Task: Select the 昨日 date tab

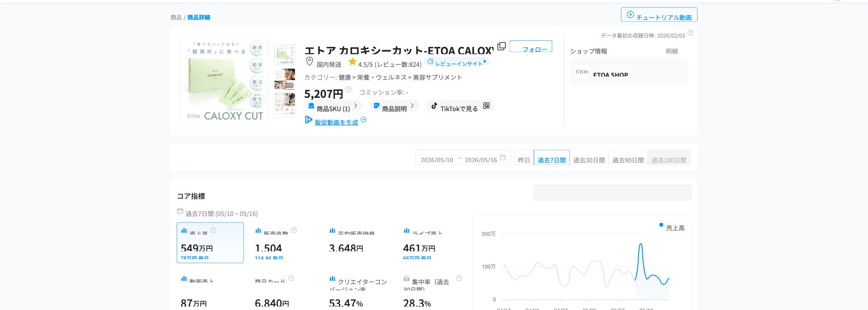Action: coord(524,157)
